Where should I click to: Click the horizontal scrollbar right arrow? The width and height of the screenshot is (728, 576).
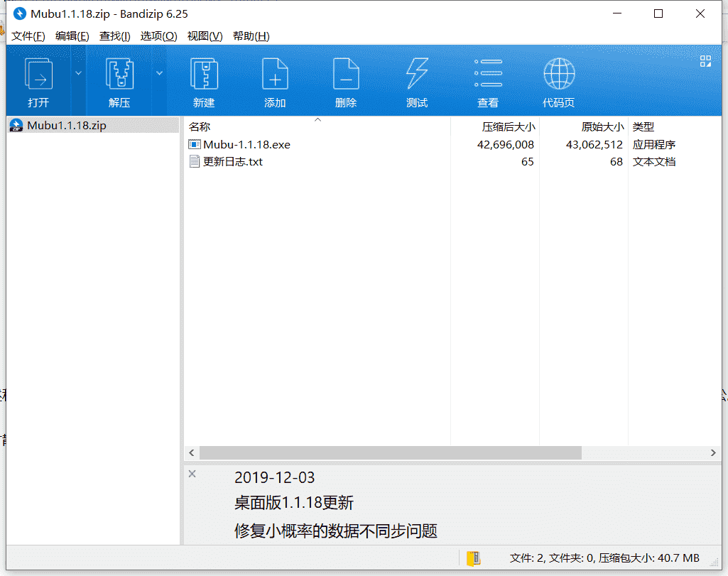[713, 452]
